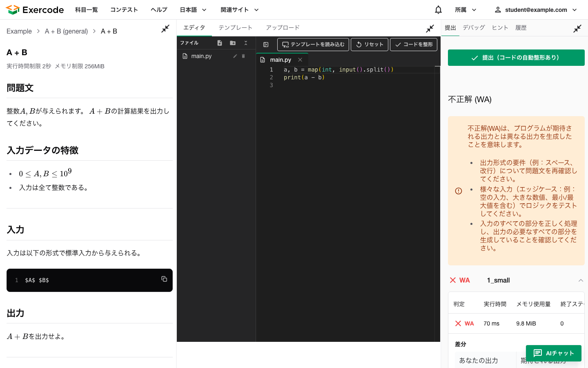Open the student@example.com account menu
The width and height of the screenshot is (588, 368).
(x=536, y=10)
